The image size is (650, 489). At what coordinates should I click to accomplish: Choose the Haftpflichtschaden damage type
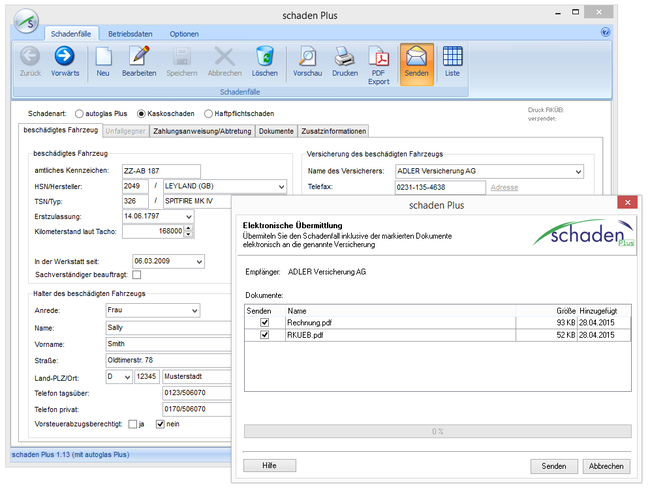click(x=208, y=114)
